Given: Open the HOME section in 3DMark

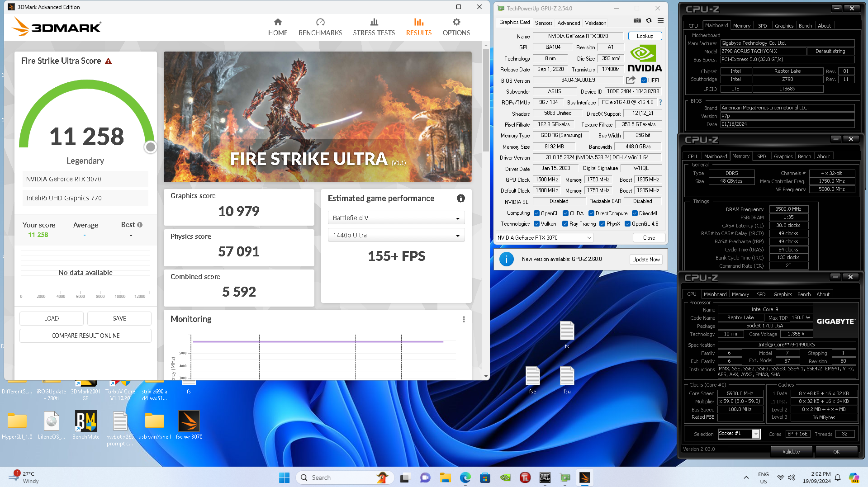Looking at the screenshot, I should click(x=278, y=27).
